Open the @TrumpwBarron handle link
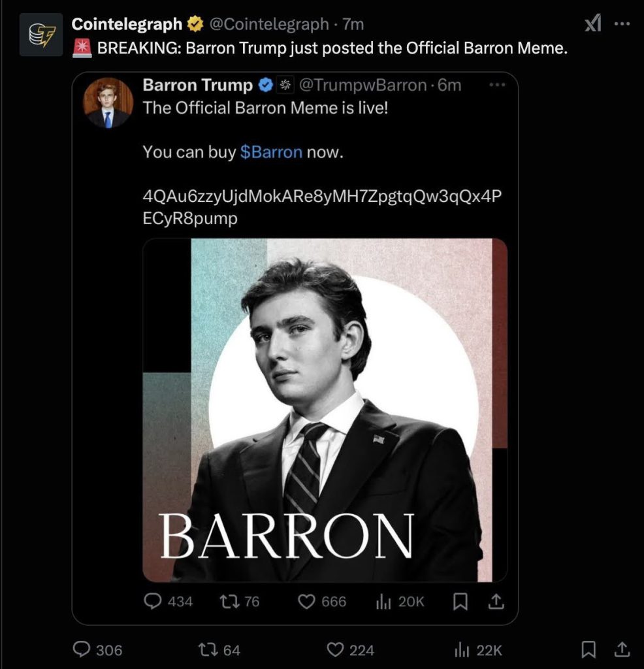 [x=362, y=85]
